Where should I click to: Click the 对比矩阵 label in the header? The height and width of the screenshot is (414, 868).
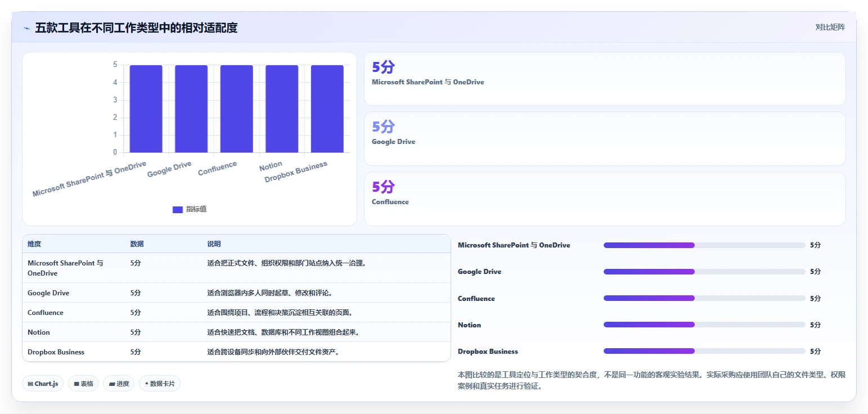coord(830,27)
